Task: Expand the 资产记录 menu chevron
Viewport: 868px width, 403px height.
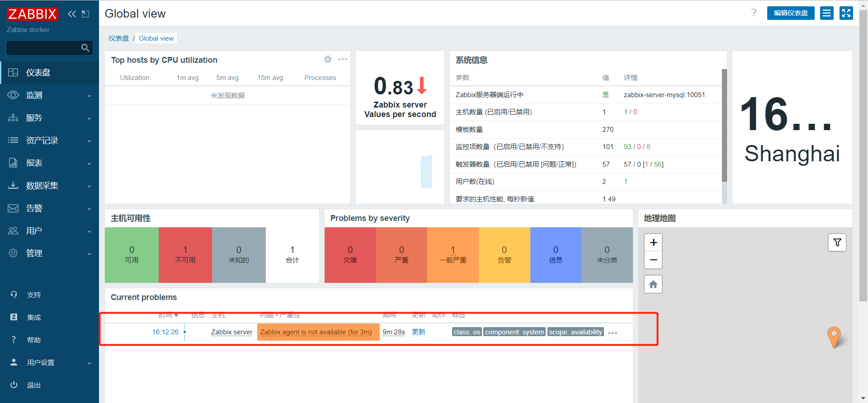Action: (x=89, y=141)
